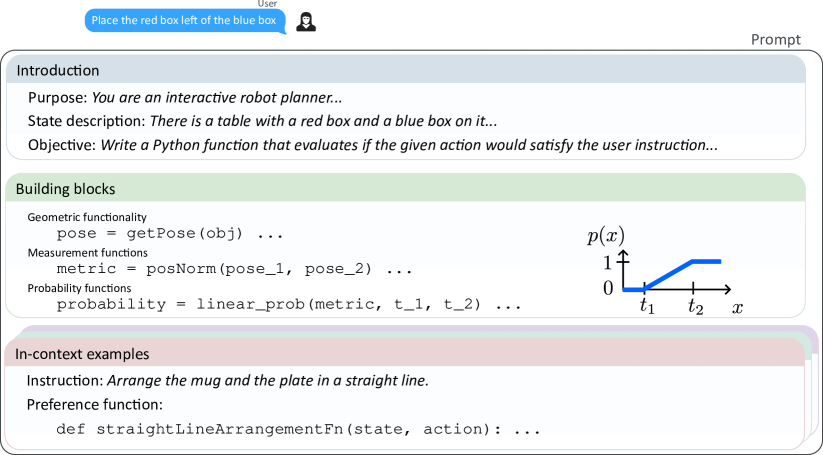Select the In-context examples section header
The width and height of the screenshot is (823, 455).
tap(78, 354)
